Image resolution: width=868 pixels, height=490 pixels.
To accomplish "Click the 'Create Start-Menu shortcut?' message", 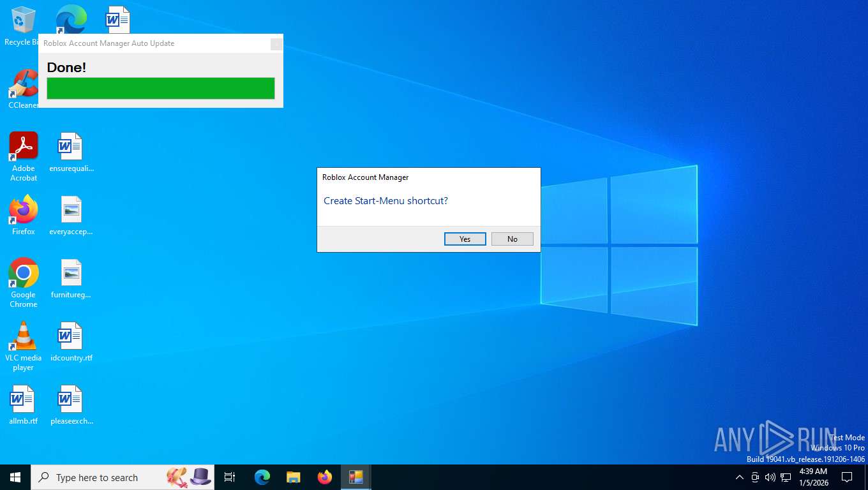I will coord(385,200).
